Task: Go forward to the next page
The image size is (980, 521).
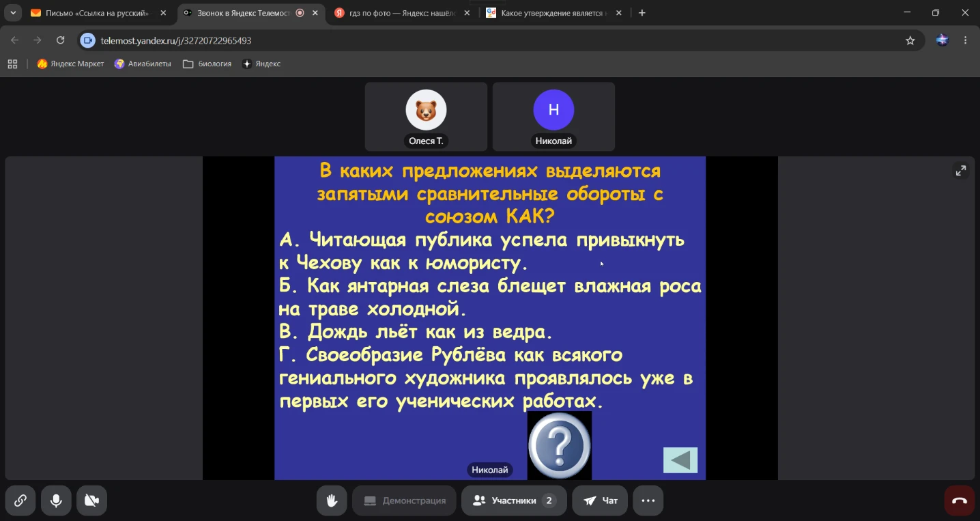Action: 38,40
